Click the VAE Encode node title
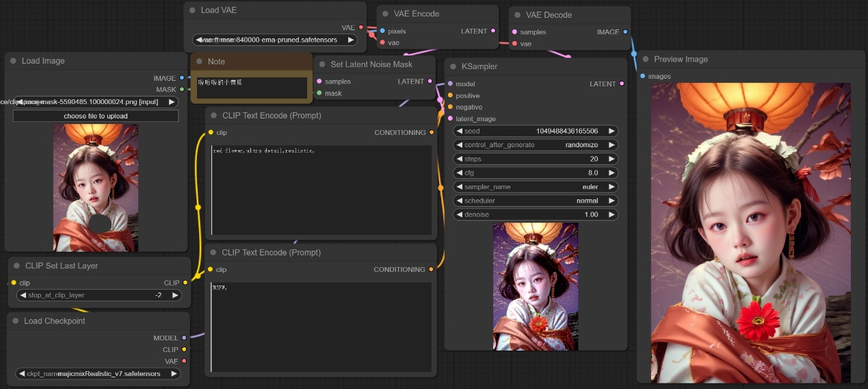 (417, 14)
